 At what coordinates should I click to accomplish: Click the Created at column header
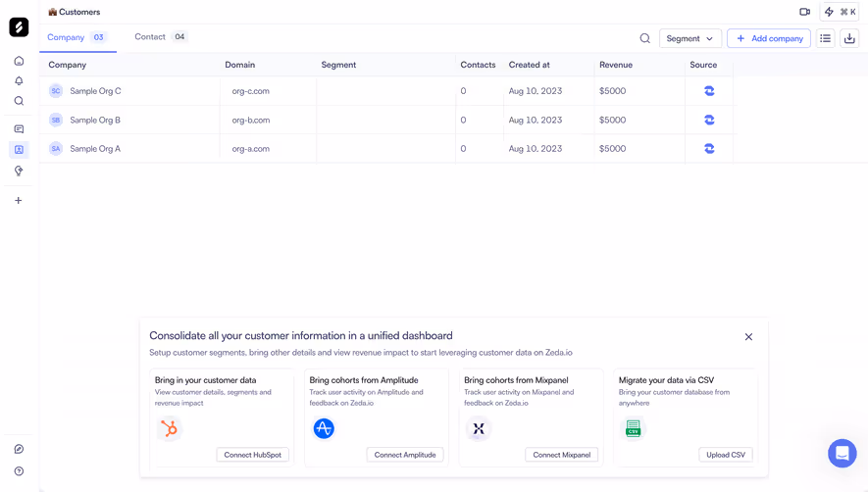pos(529,65)
